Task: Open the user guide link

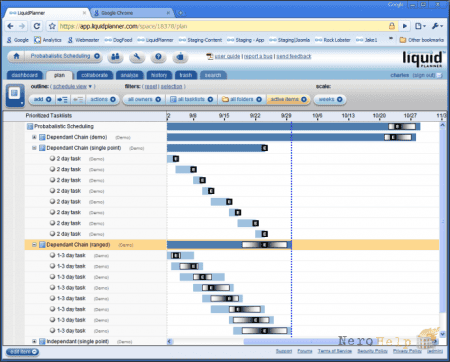Action: coord(227,56)
